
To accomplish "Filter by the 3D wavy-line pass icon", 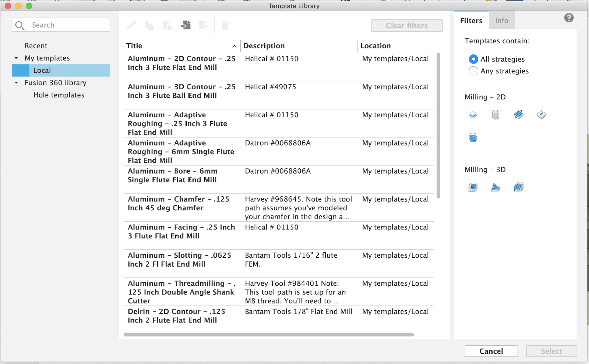I will pyautogui.click(x=519, y=187).
